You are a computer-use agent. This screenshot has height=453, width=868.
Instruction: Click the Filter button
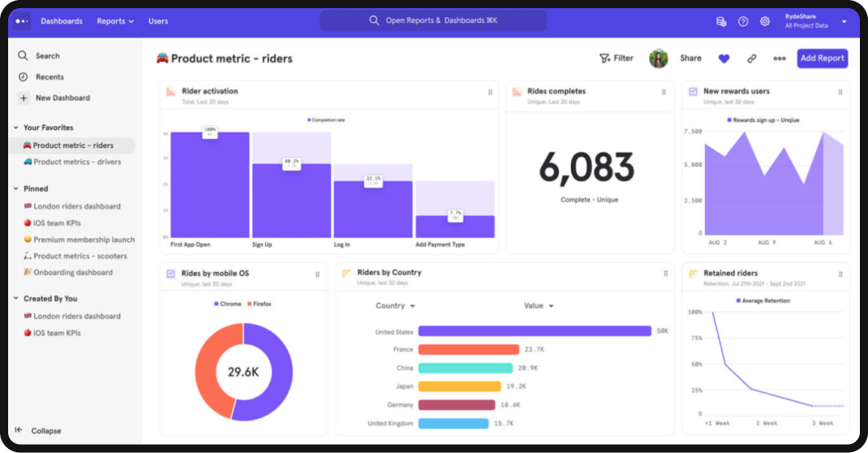617,58
